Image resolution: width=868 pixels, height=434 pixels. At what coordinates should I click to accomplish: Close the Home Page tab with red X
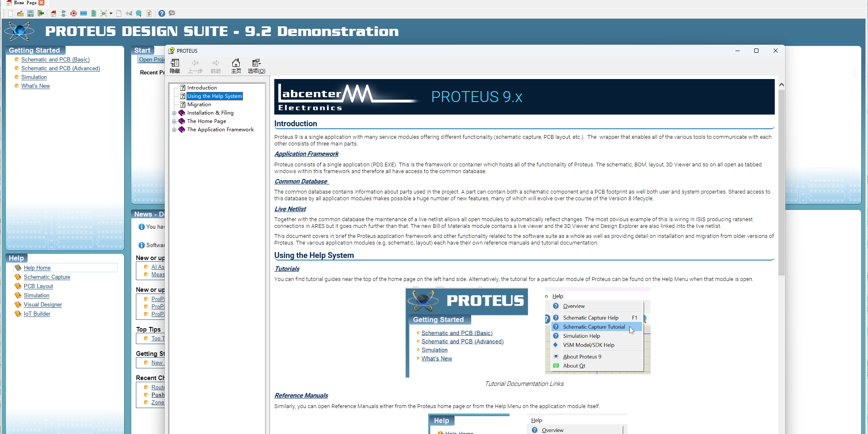click(x=41, y=3)
